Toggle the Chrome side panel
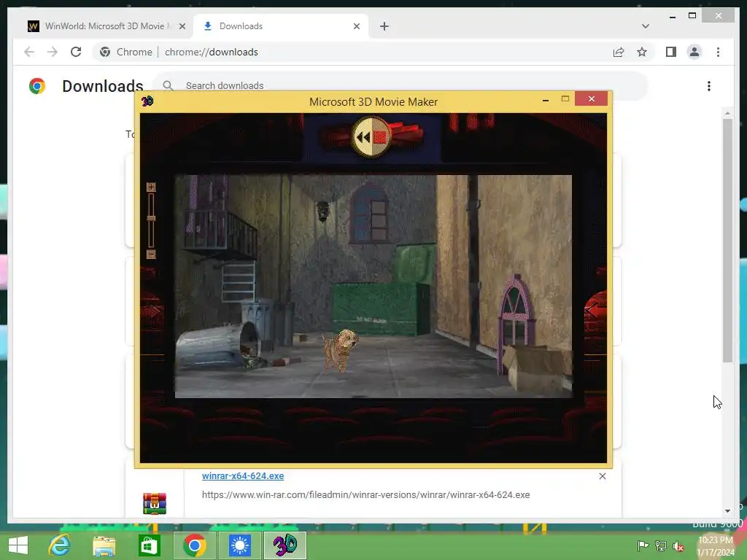The height and width of the screenshot is (560, 747). (x=671, y=52)
